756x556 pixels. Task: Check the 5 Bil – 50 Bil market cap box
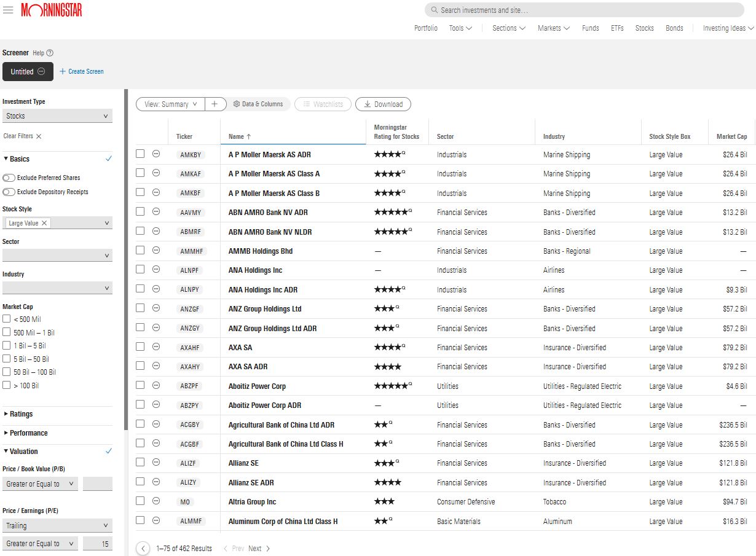coord(7,359)
